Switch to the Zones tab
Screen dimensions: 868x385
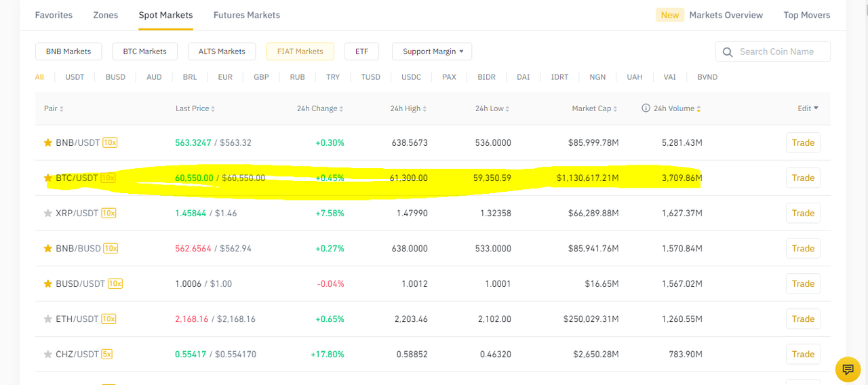point(105,15)
